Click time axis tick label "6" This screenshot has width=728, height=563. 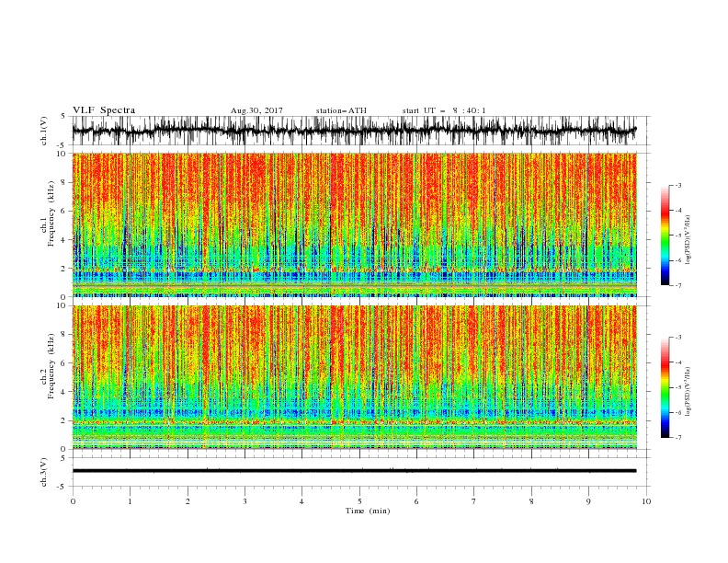click(416, 501)
